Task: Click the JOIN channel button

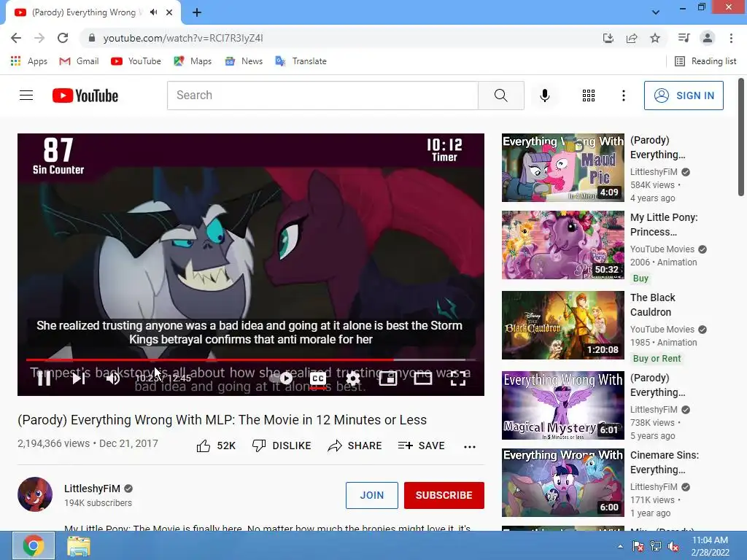Action: tap(371, 495)
